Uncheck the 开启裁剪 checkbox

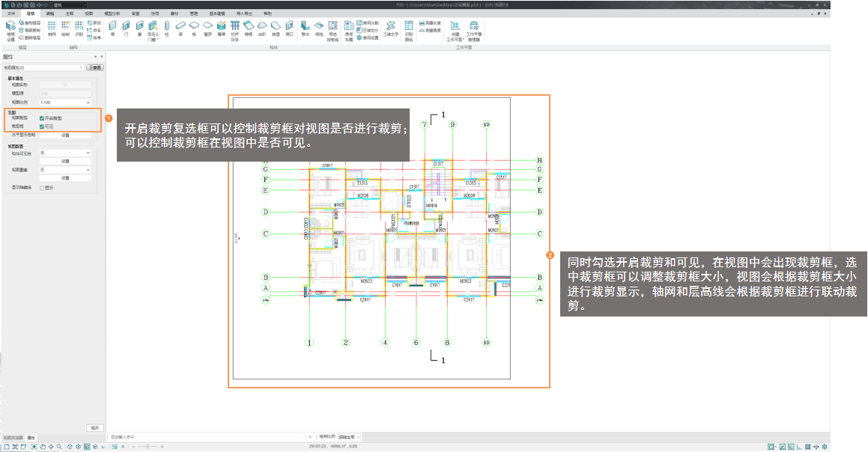pyautogui.click(x=42, y=118)
